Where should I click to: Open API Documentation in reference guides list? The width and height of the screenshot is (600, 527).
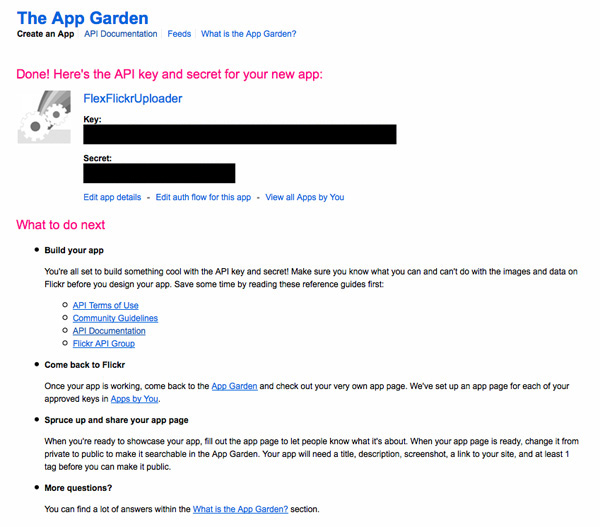pos(109,331)
